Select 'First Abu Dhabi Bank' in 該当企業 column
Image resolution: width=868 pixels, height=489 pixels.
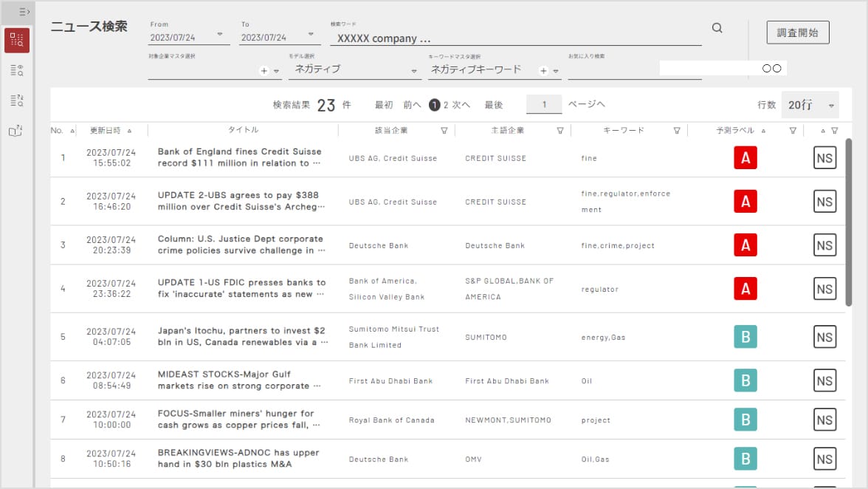pos(391,381)
